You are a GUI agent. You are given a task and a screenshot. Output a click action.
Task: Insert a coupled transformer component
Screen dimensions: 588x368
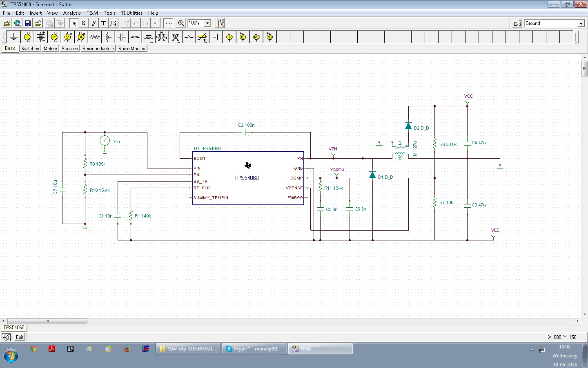click(x=162, y=37)
